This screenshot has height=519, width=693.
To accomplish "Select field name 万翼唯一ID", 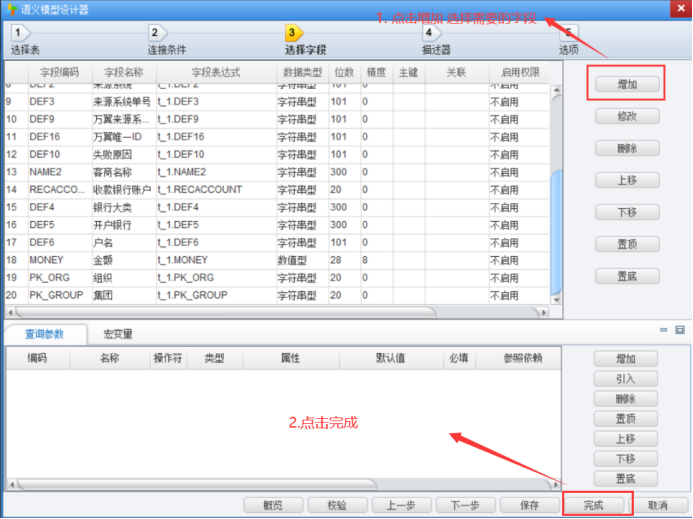I will pyautogui.click(x=124, y=137).
